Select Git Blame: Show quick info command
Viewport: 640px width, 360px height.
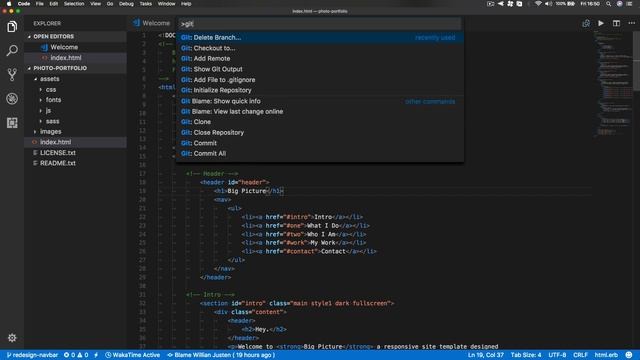click(320, 101)
